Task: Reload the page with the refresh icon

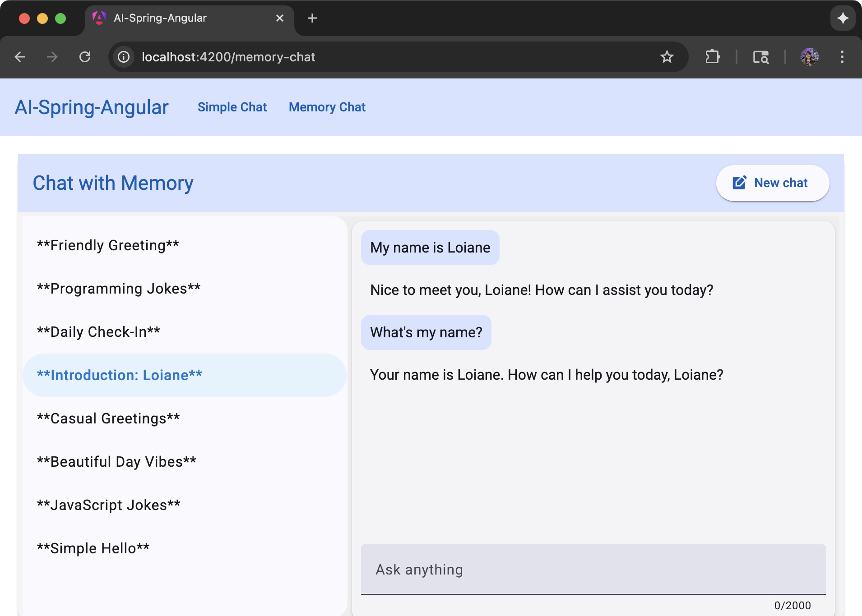Action: tap(85, 57)
